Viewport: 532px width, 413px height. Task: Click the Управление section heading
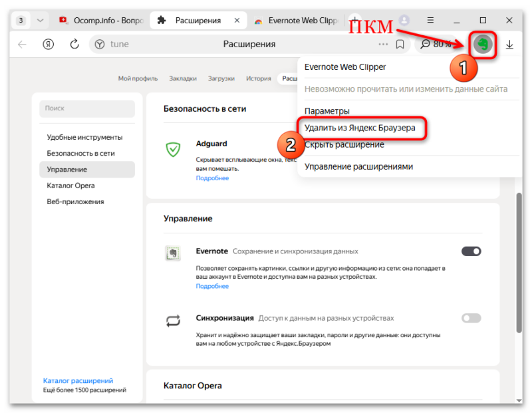pos(188,219)
